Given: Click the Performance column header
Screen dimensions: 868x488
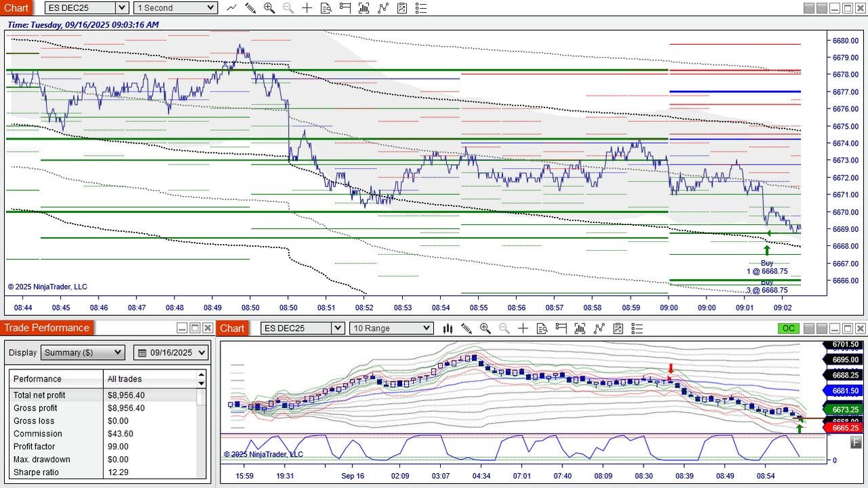Looking at the screenshot, I should tap(56, 379).
